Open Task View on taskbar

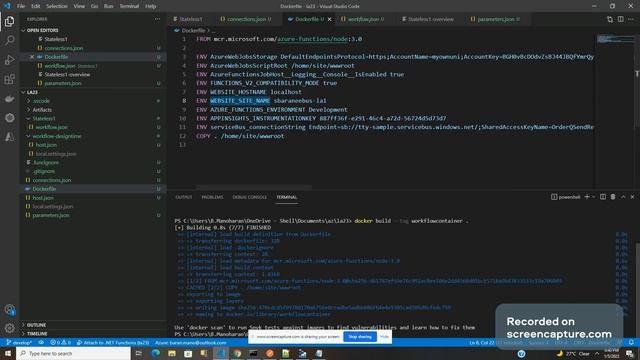139,353
